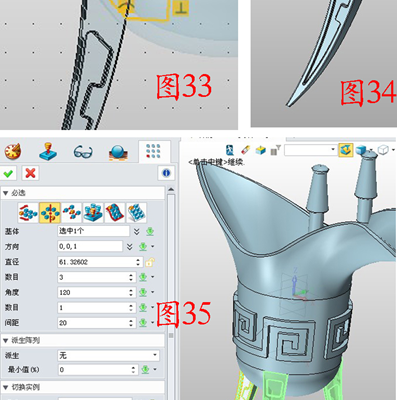Open options arrow at end of 最小值 row
The image size is (397, 400).
pyautogui.click(x=155, y=369)
